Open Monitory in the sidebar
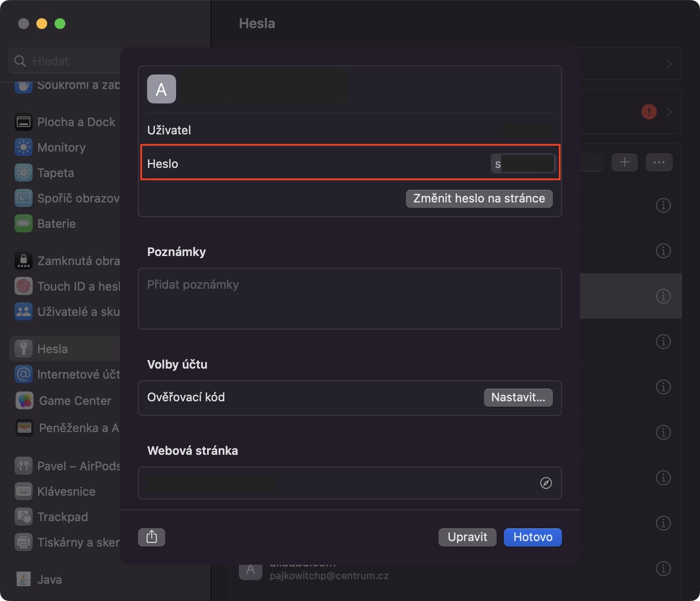This screenshot has height=601, width=700. (61, 148)
